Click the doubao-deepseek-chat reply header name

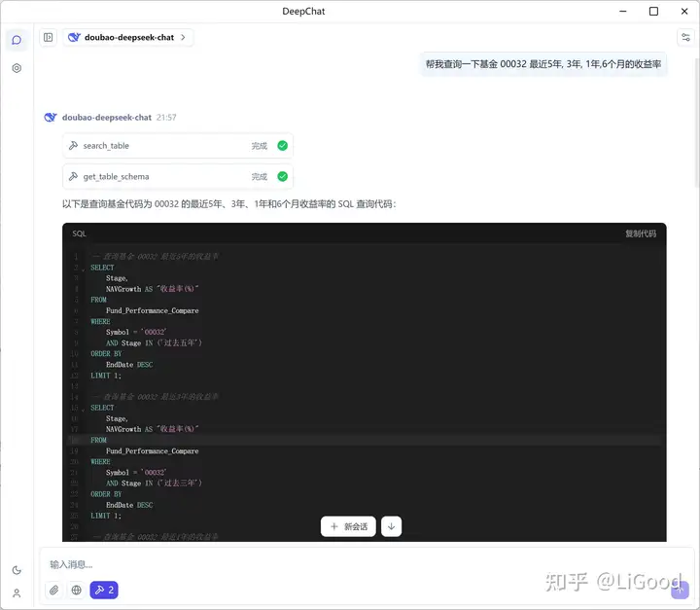pyautogui.click(x=107, y=117)
